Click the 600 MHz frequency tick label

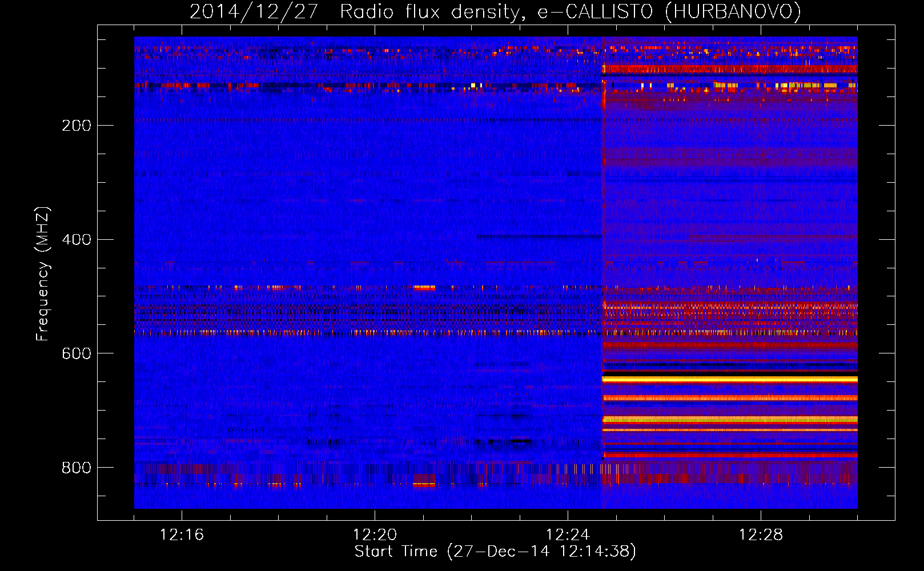pyautogui.click(x=77, y=353)
